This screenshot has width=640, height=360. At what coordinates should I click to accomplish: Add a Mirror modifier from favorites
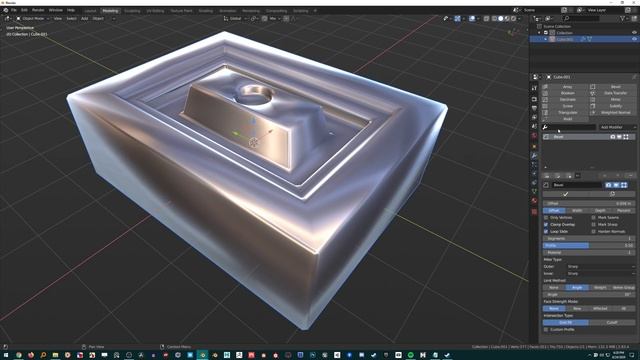613,100
